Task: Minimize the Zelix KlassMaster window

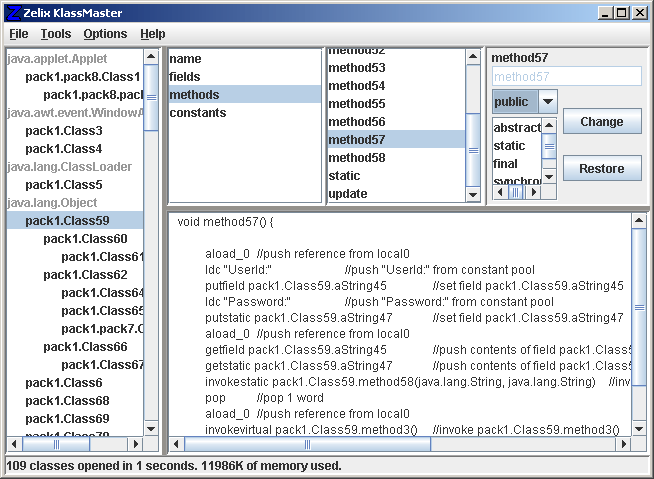Action: (606, 13)
